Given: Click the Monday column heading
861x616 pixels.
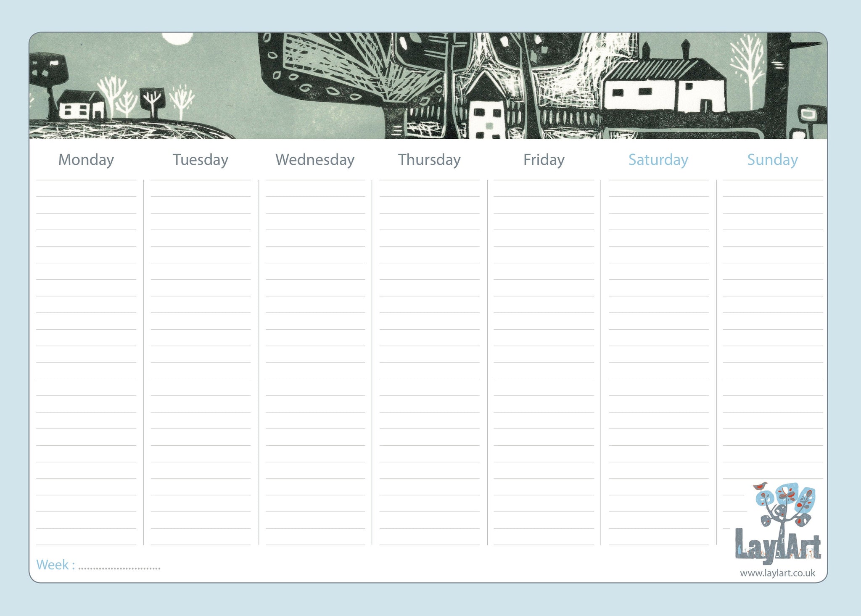Looking at the screenshot, I should 86,160.
